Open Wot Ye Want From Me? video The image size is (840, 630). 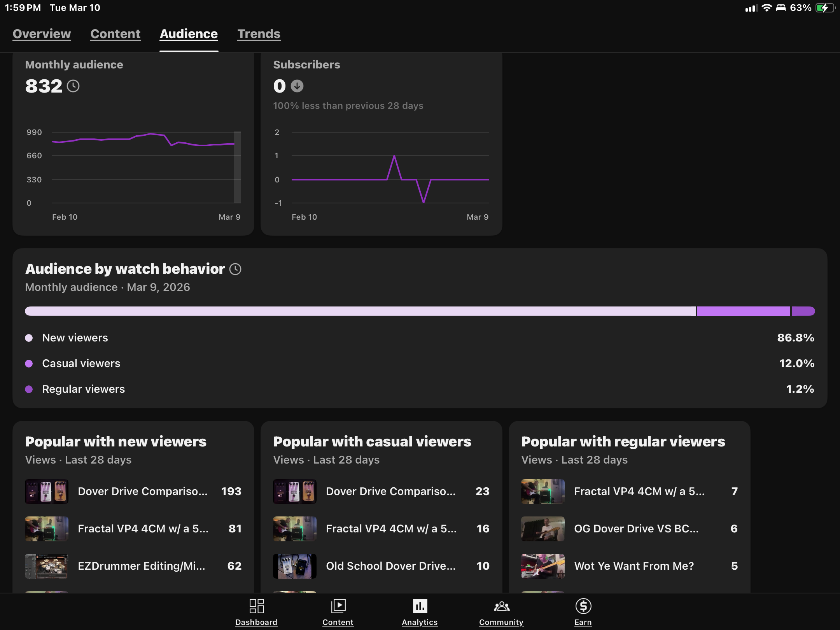[x=633, y=566]
